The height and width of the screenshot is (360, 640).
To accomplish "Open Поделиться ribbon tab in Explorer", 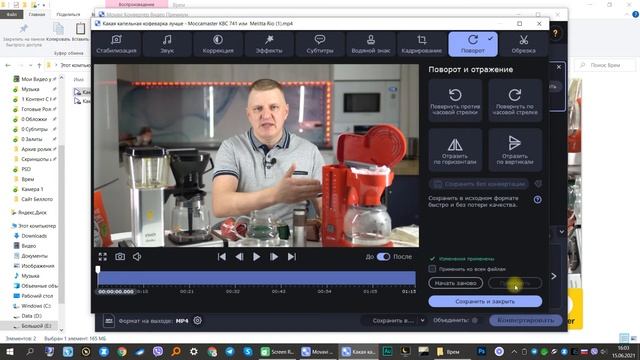I will (68, 14).
